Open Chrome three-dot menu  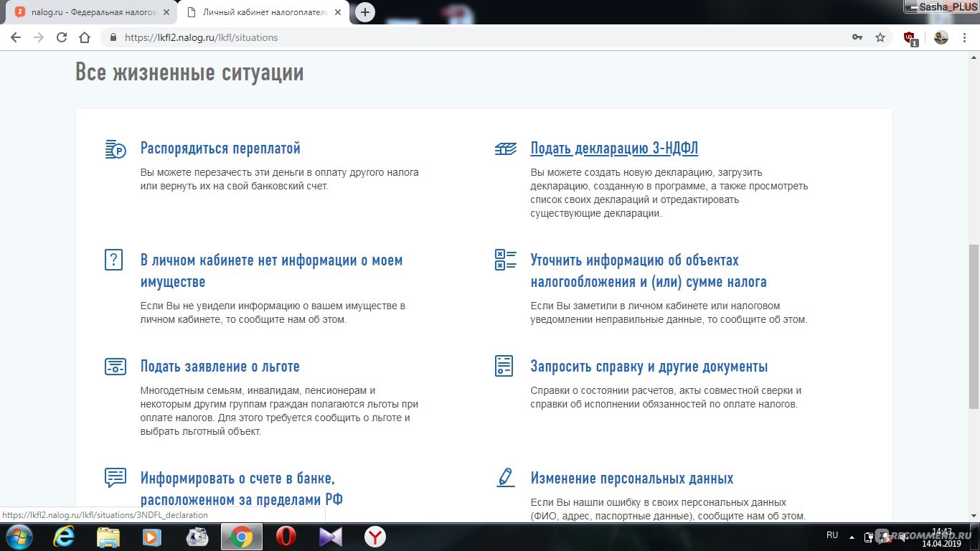(965, 37)
